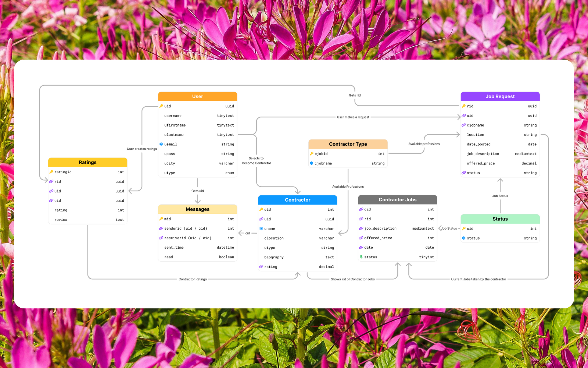The height and width of the screenshot is (368, 588).
Task: Select the 'Contractor Ratings' connector label
Action: (193, 279)
